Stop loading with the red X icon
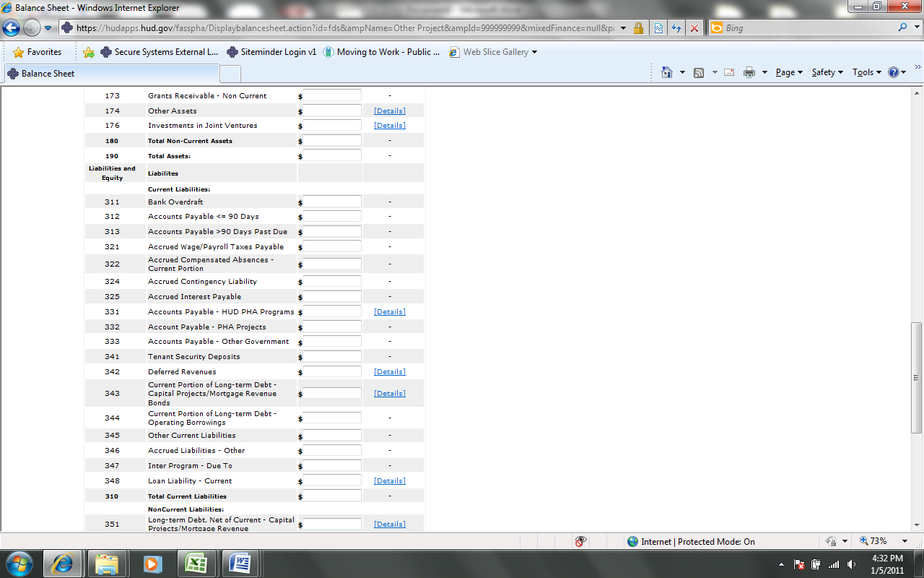This screenshot has height=578, width=924. [694, 28]
